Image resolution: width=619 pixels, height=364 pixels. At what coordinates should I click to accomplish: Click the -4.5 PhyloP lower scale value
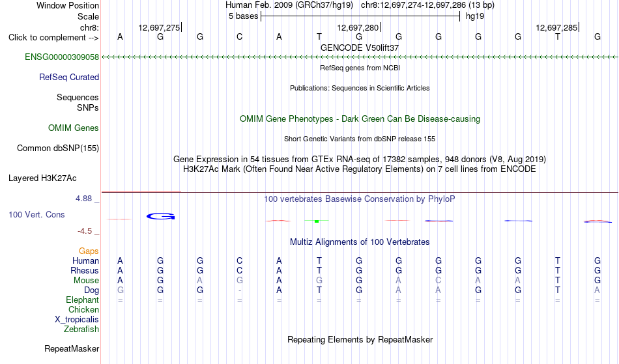tap(85, 231)
